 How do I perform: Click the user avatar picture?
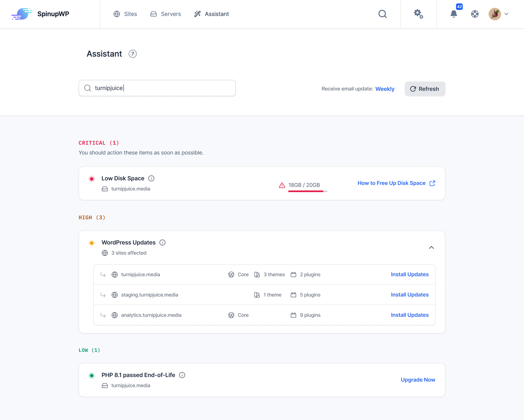coord(495,14)
